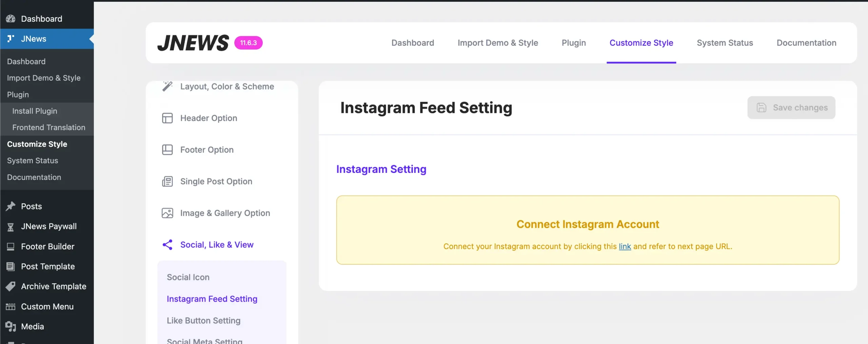
Task: Click the Footer Option layout icon
Action: 167,149
